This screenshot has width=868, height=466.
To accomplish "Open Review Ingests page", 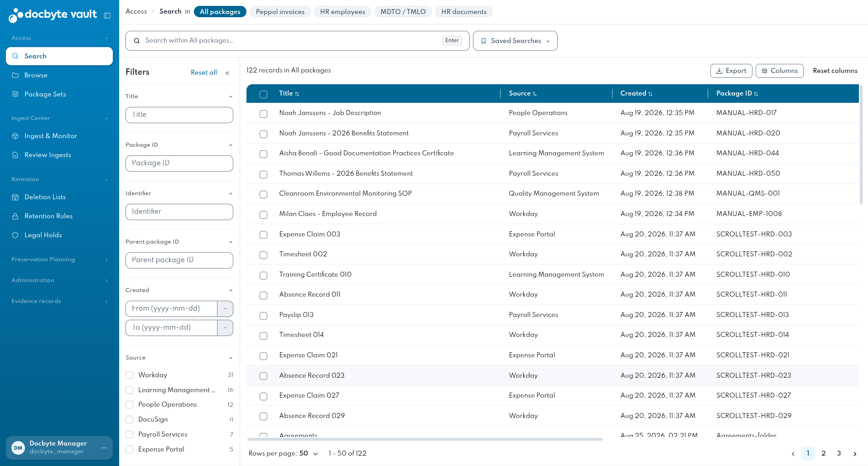I will pos(59,155).
